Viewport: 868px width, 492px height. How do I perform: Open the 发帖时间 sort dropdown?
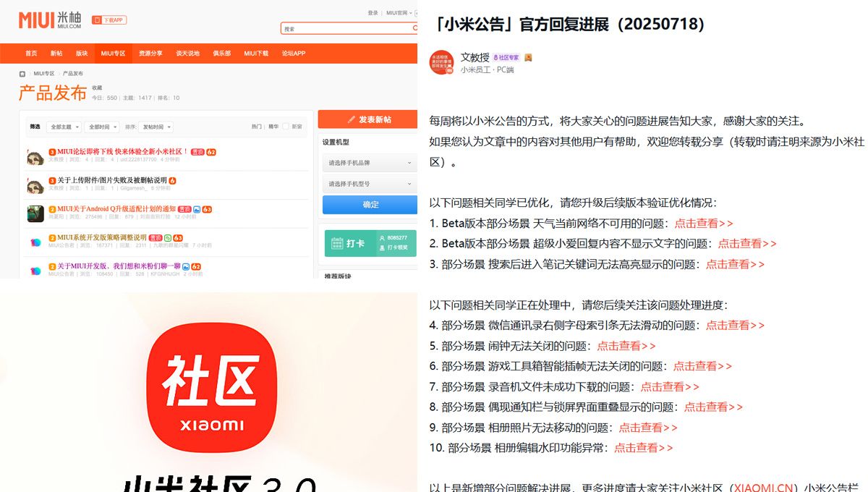[156, 127]
